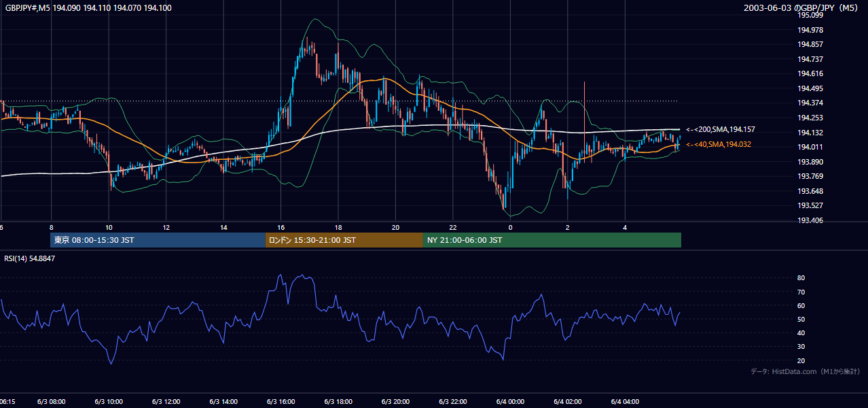The height and width of the screenshot is (408, 868).
Task: Click RSI scale level 40
Action: pos(801,333)
